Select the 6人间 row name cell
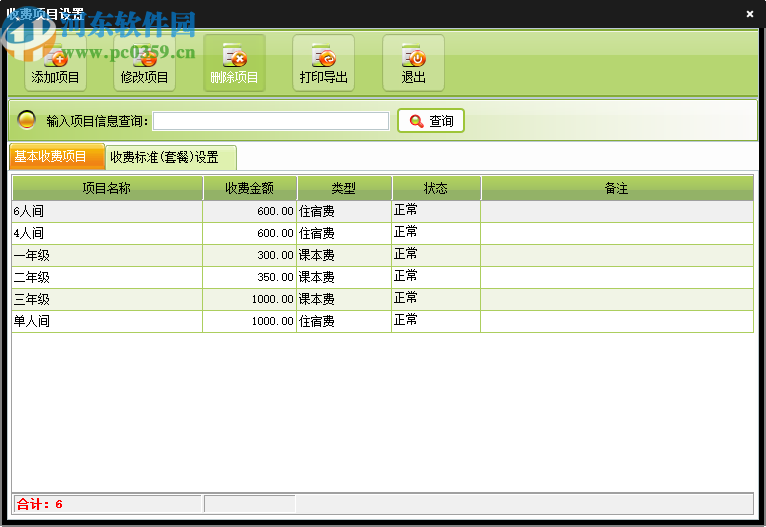The image size is (766, 527). (107, 211)
